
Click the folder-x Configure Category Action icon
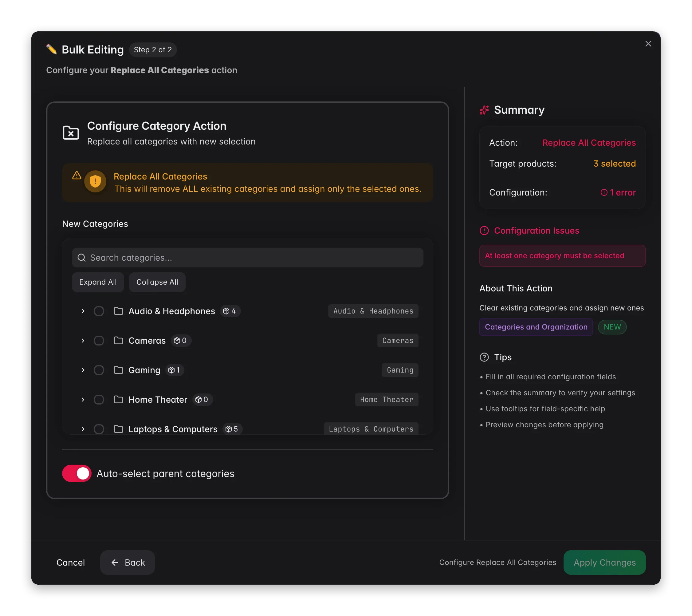[x=71, y=133]
